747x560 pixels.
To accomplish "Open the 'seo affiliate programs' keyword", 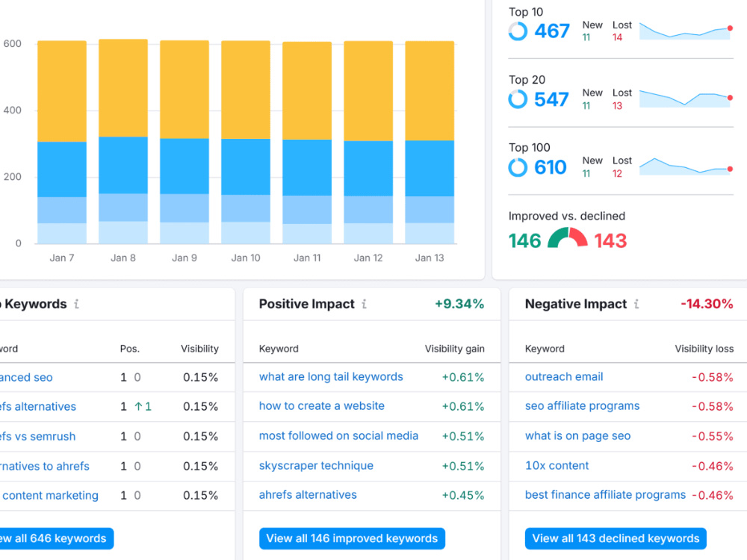I will [582, 405].
